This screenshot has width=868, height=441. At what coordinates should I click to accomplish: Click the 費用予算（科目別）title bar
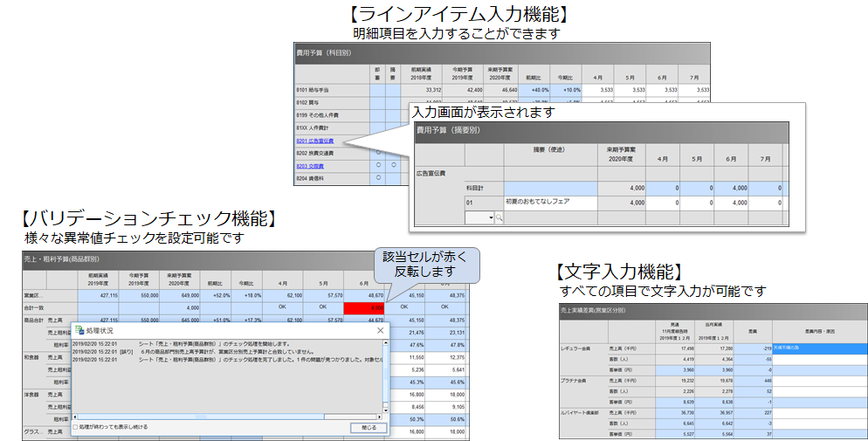click(x=501, y=53)
